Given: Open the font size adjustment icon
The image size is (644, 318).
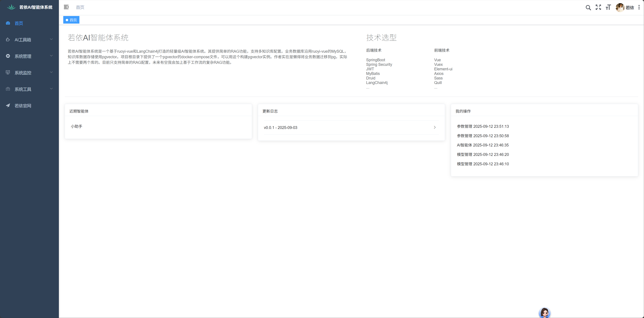Looking at the screenshot, I should 608,7.
